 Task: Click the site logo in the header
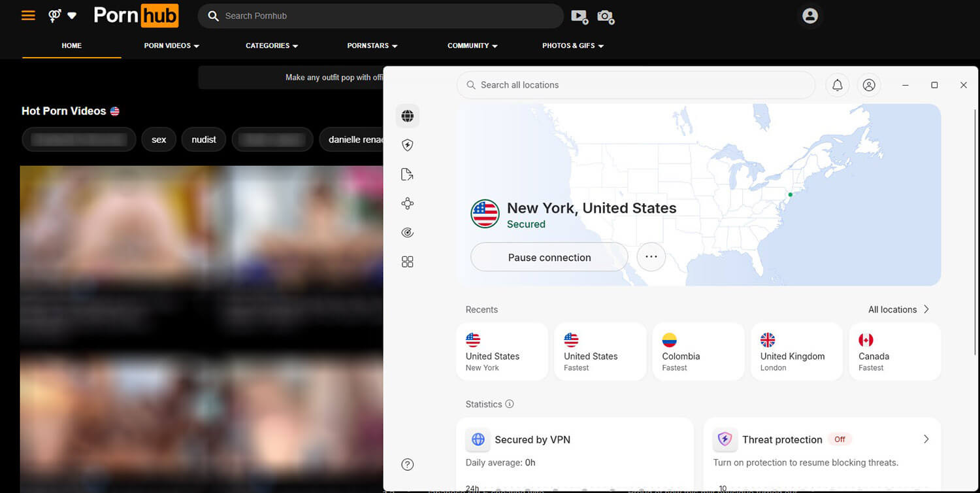(136, 16)
